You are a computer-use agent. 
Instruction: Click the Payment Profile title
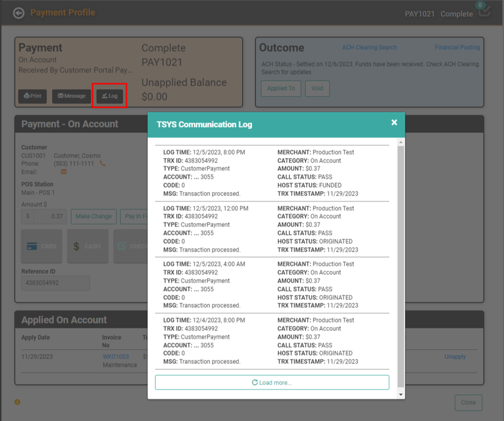[x=63, y=12]
